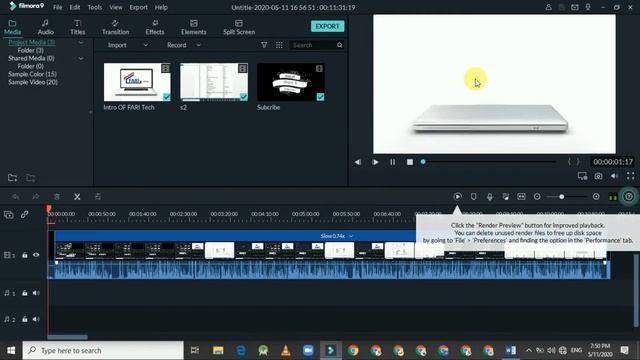Open the File menu
Viewport: 640px width, 360px height.
point(58,7)
